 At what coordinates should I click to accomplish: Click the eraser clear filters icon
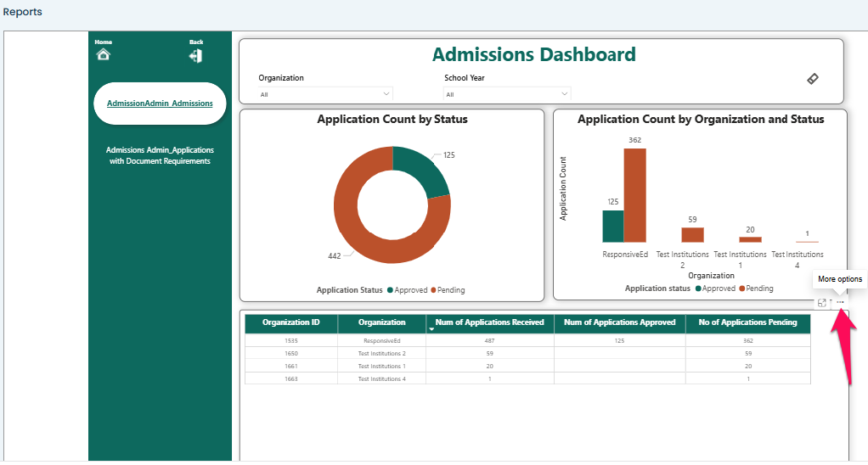[x=812, y=78]
